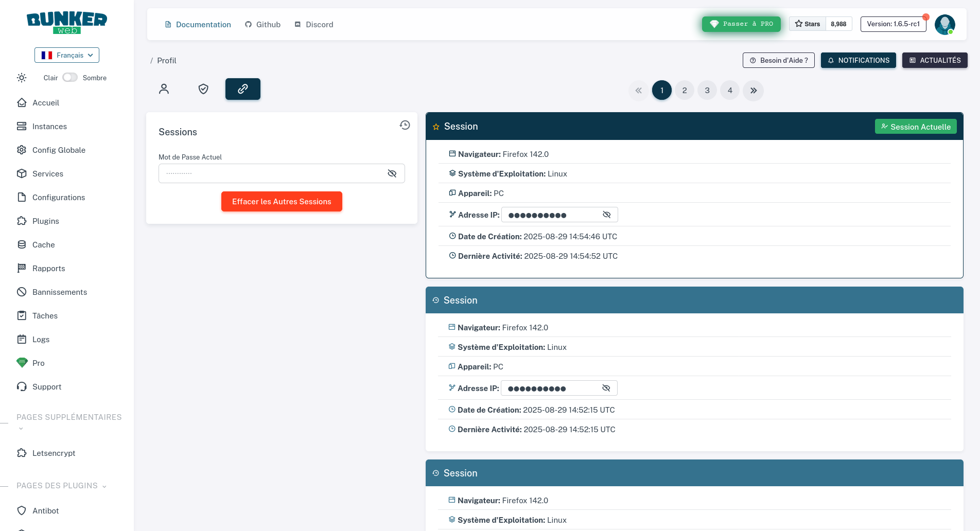The image size is (980, 531).
Task: Collapse the Pages Supplémentaires section
Action: [21, 429]
